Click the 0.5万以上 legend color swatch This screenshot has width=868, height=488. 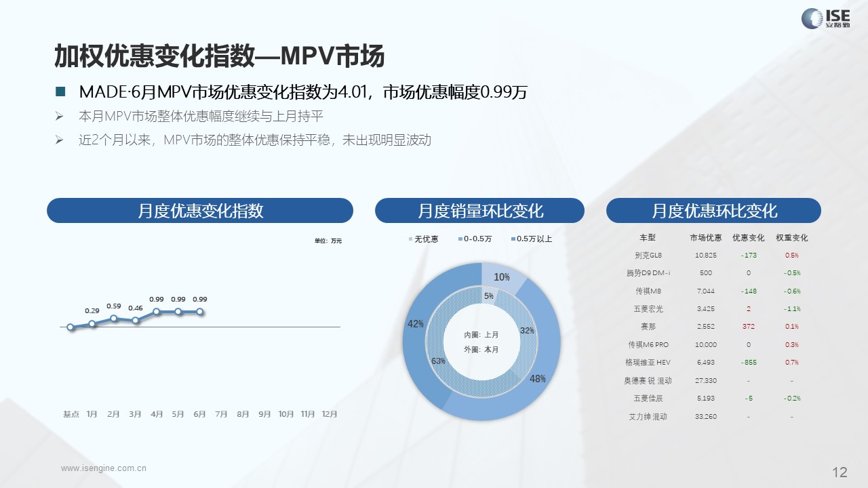click(x=512, y=239)
